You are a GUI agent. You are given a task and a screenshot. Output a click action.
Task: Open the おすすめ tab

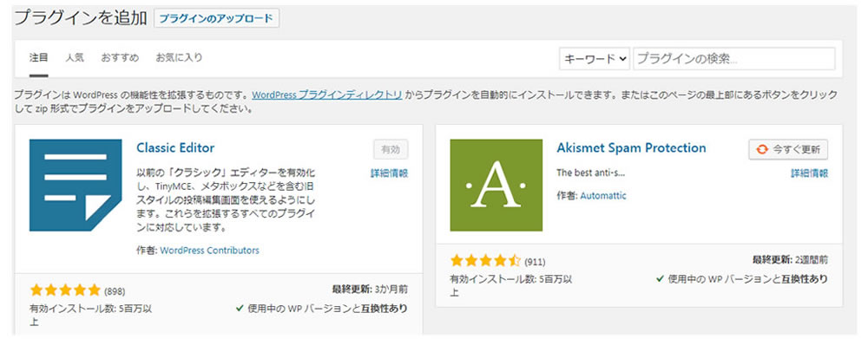(x=120, y=57)
